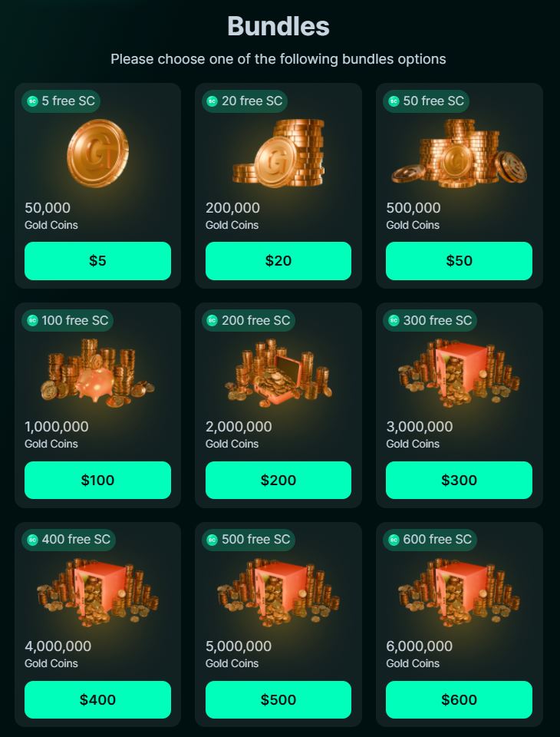The image size is (560, 737).
Task: Buy the $200 bundle
Action: (x=278, y=480)
